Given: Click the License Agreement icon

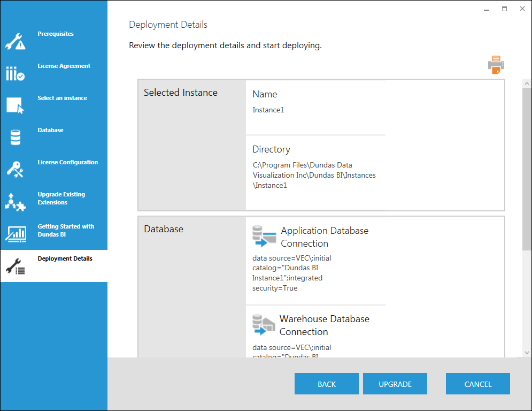Looking at the screenshot, I should point(16,73).
